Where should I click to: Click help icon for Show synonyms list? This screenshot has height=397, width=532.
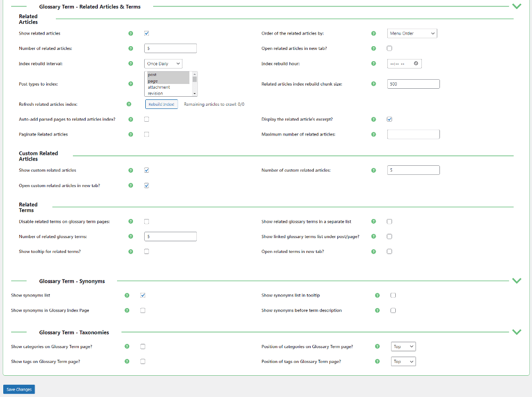(x=127, y=295)
